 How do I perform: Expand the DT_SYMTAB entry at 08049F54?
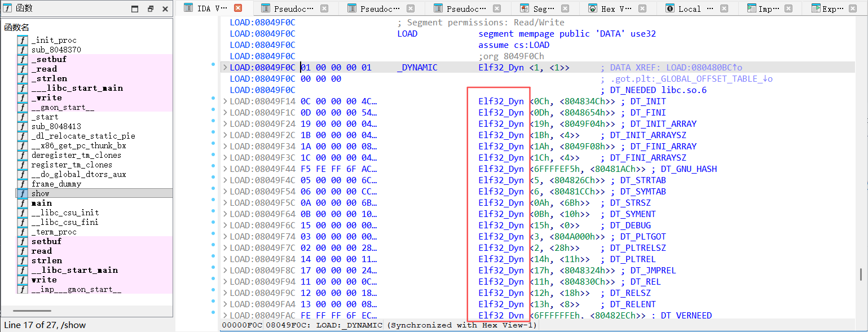226,192
